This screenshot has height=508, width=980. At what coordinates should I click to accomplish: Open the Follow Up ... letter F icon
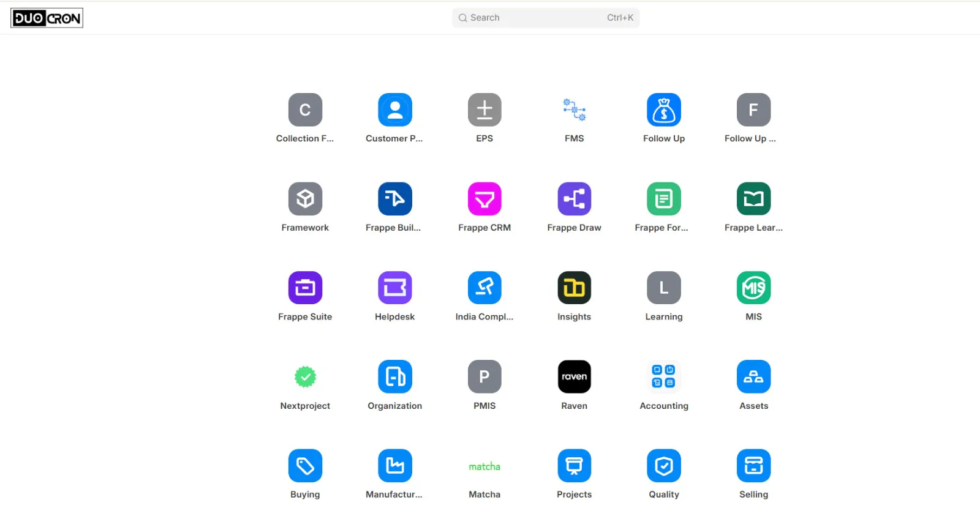click(x=754, y=110)
